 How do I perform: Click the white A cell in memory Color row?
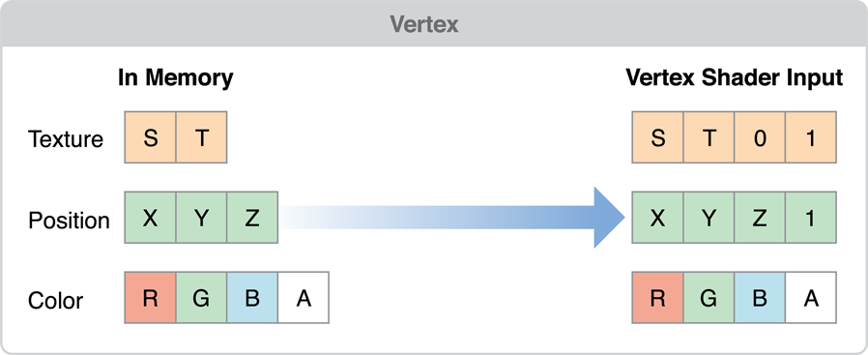(304, 298)
